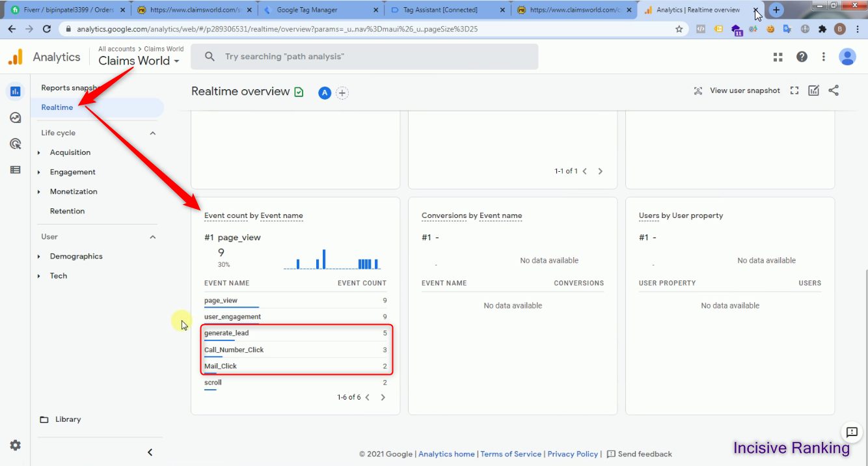
Task: Select Retention in the sidebar
Action: click(x=67, y=211)
